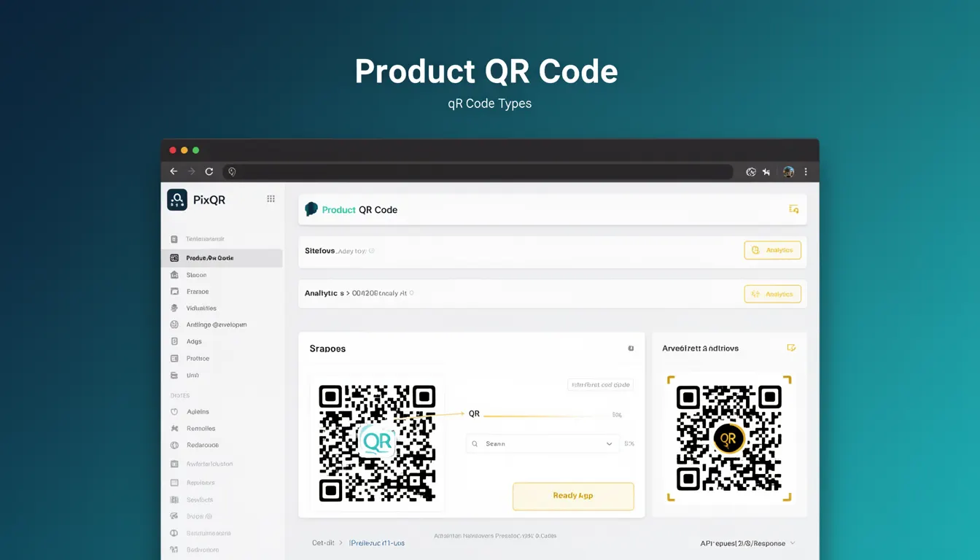The height and width of the screenshot is (560, 980).
Task: Click the teal QR code thumbnail
Action: click(377, 443)
